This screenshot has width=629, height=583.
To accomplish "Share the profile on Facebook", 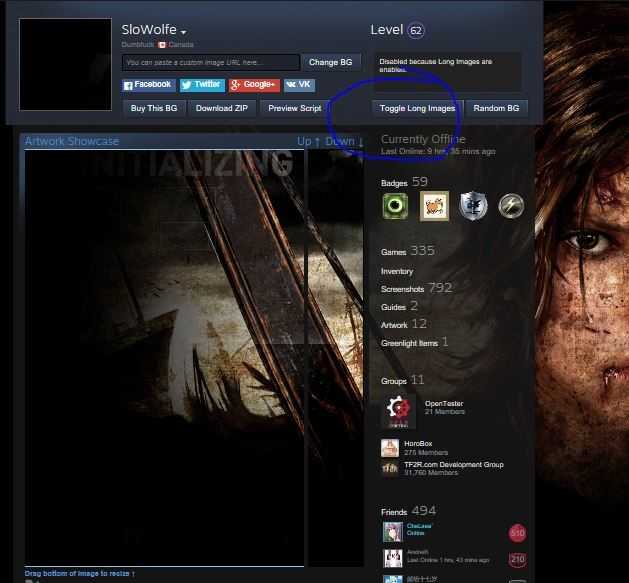I will click(148, 85).
